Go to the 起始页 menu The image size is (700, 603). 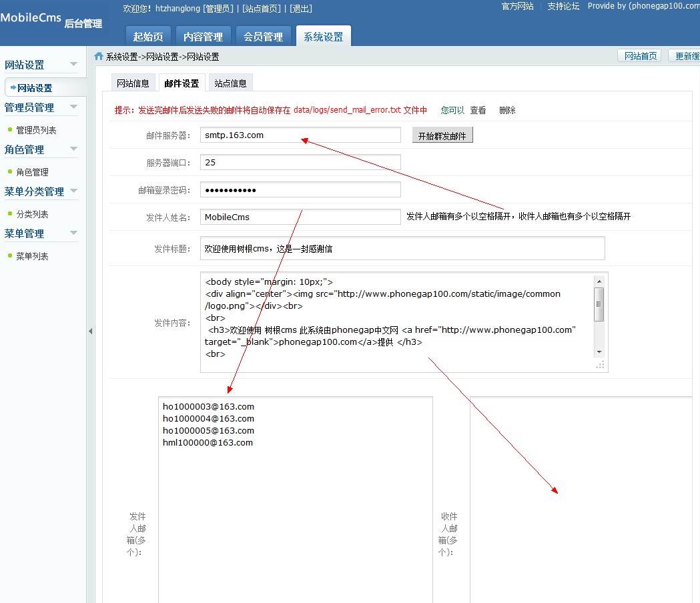pos(148,37)
